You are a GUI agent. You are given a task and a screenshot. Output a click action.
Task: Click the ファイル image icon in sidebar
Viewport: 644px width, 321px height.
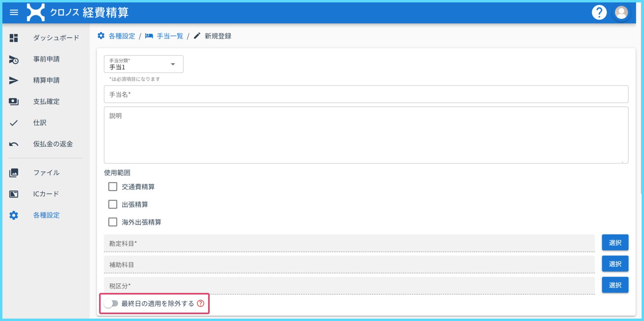tap(14, 173)
